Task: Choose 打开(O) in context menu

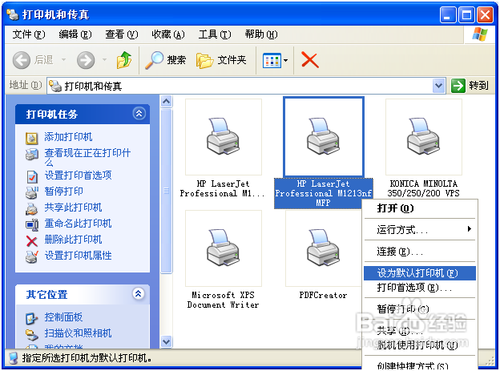Action: 420,209
